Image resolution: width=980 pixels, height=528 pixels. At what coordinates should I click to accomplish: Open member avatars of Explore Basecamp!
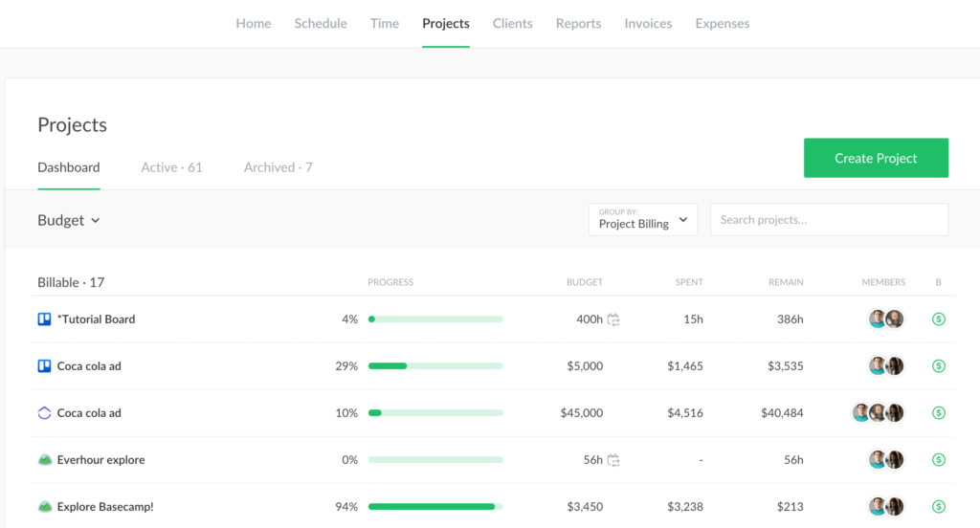tap(886, 507)
